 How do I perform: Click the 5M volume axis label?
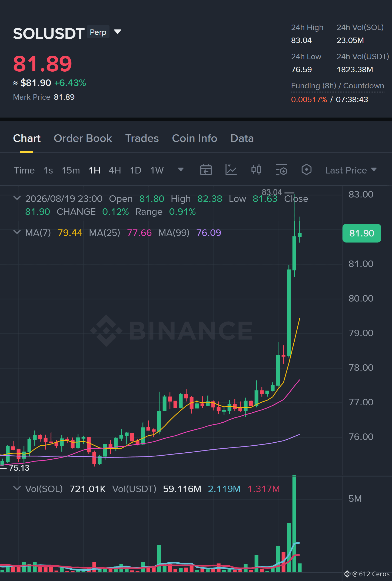tap(355, 499)
